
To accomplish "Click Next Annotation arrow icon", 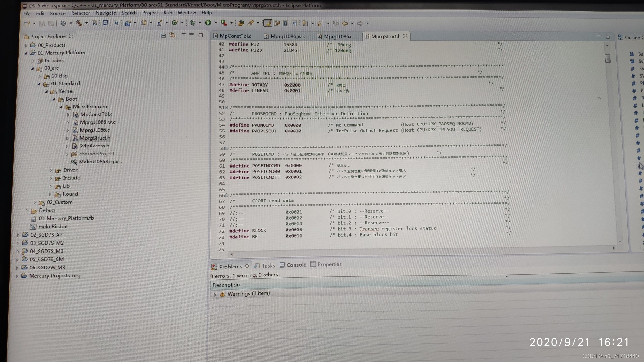I will click(304, 23).
